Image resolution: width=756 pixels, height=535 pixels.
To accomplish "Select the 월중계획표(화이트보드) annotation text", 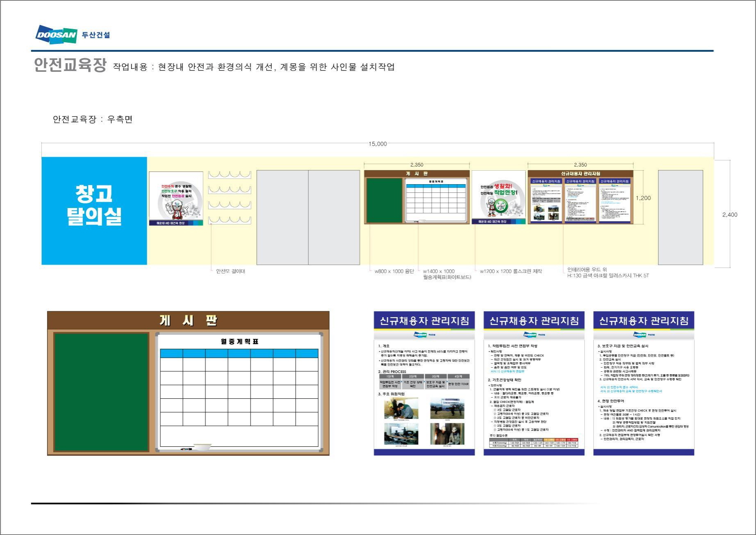I will [447, 277].
